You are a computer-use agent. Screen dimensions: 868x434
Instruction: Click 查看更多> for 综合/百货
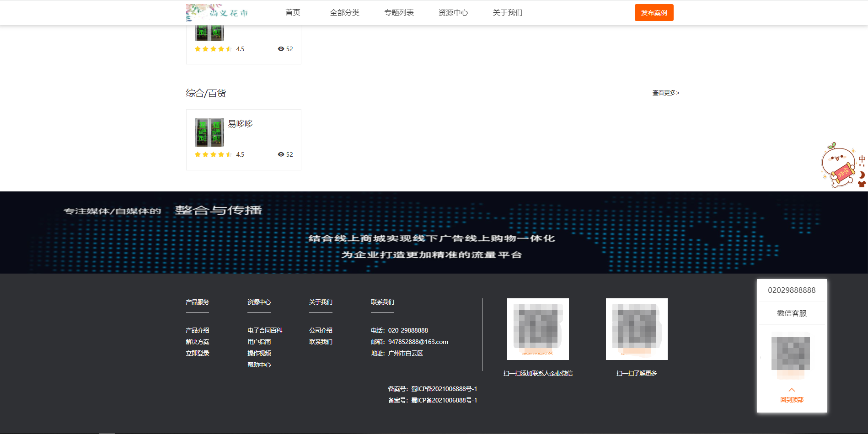tap(666, 93)
